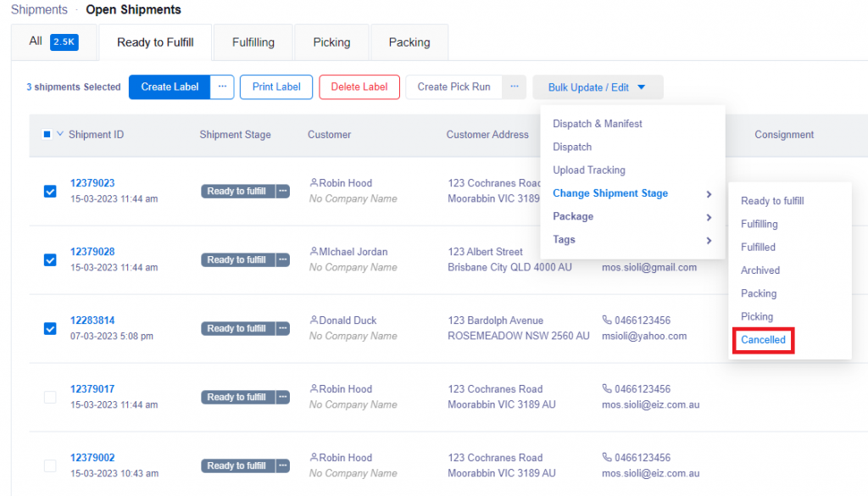Select Fulfilling stage in submenu
This screenshot has width=868, height=496.
click(759, 224)
